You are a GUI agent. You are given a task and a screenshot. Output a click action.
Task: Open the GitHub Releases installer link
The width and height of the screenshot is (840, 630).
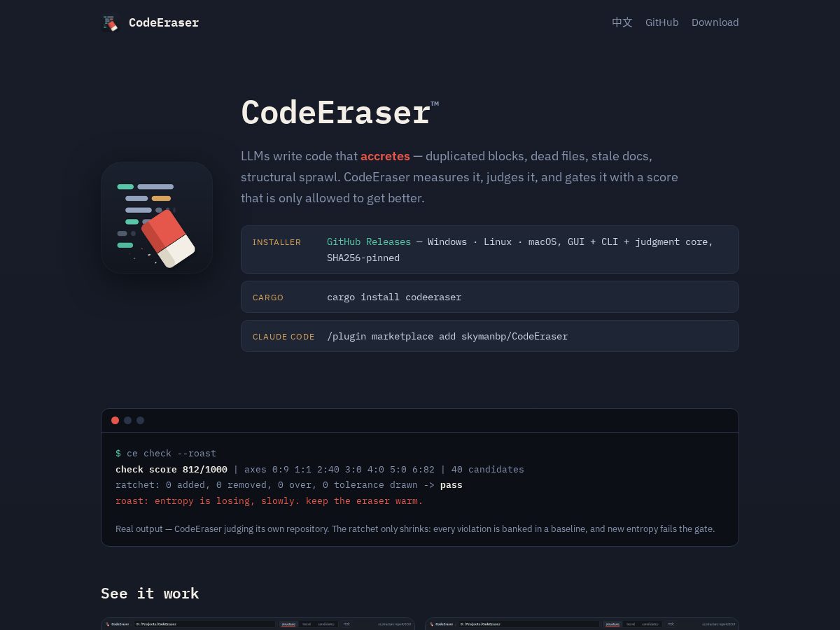[x=369, y=241]
